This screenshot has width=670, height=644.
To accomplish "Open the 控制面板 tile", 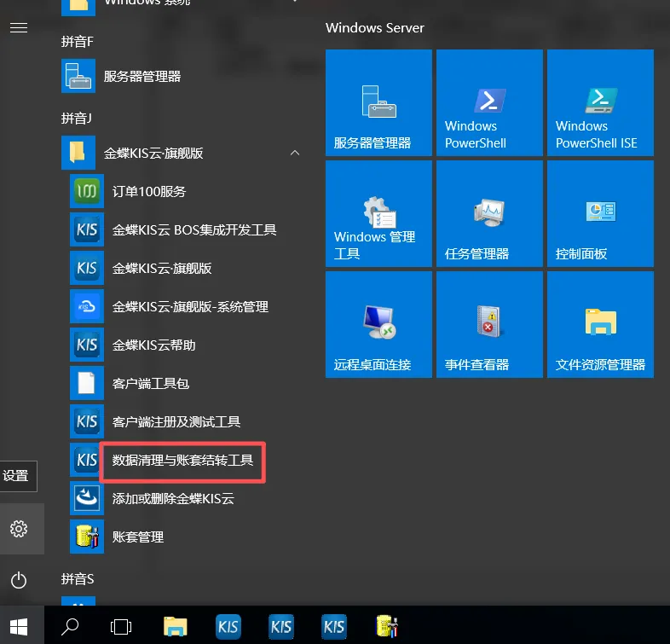I will click(600, 213).
